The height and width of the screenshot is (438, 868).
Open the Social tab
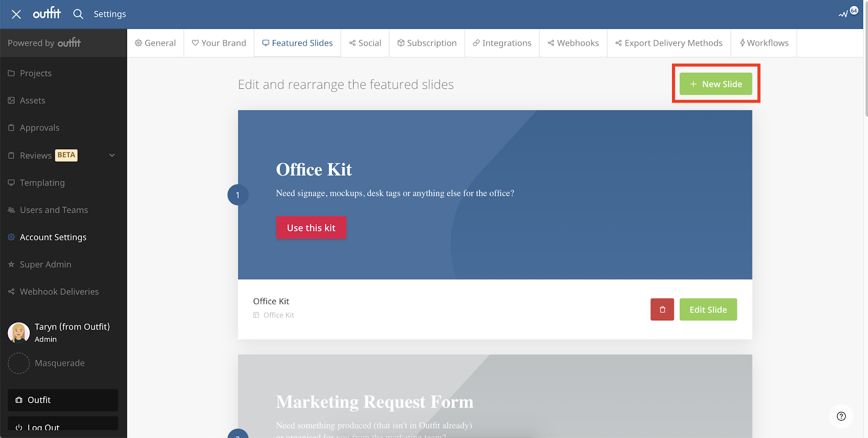[365, 43]
